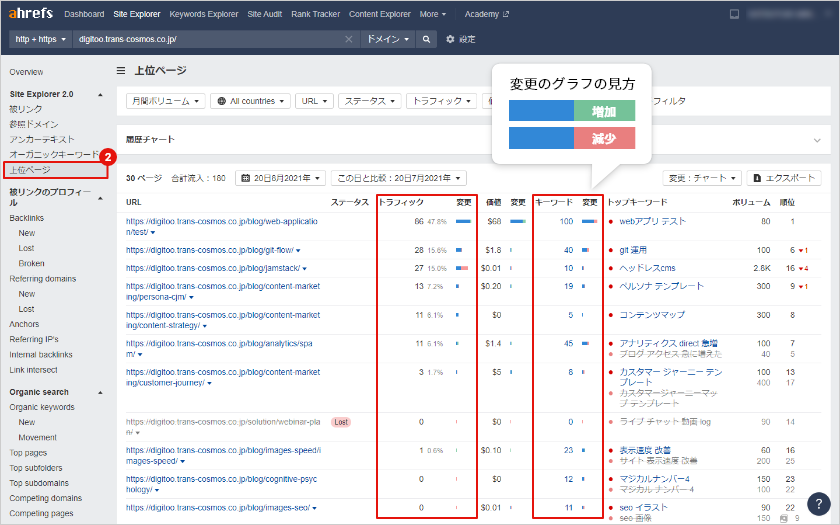The height and width of the screenshot is (525, 840).
Task: Open Competing domains in sidebar
Action: (x=46, y=498)
